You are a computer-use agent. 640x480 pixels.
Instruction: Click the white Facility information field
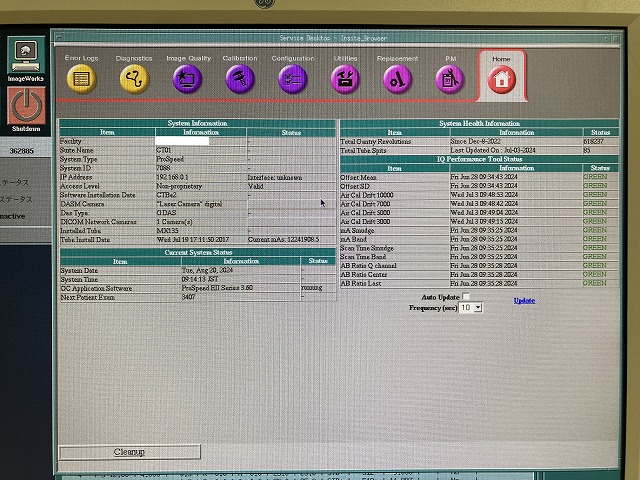click(181, 141)
